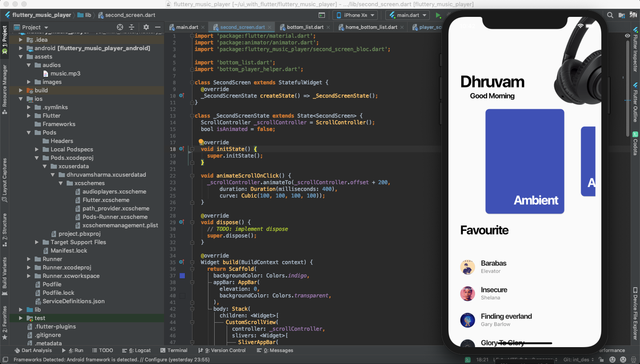The width and height of the screenshot is (640, 364).
Task: Click the override gutter marker on line 35
Action: (x=181, y=262)
